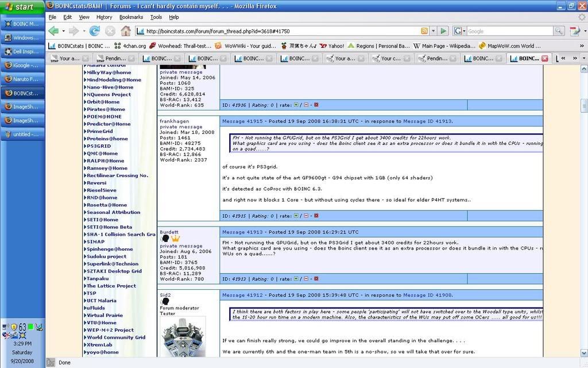Image resolution: width=588 pixels, height=368 pixels.
Task: Click the Firefox Reload button
Action: pos(95,31)
